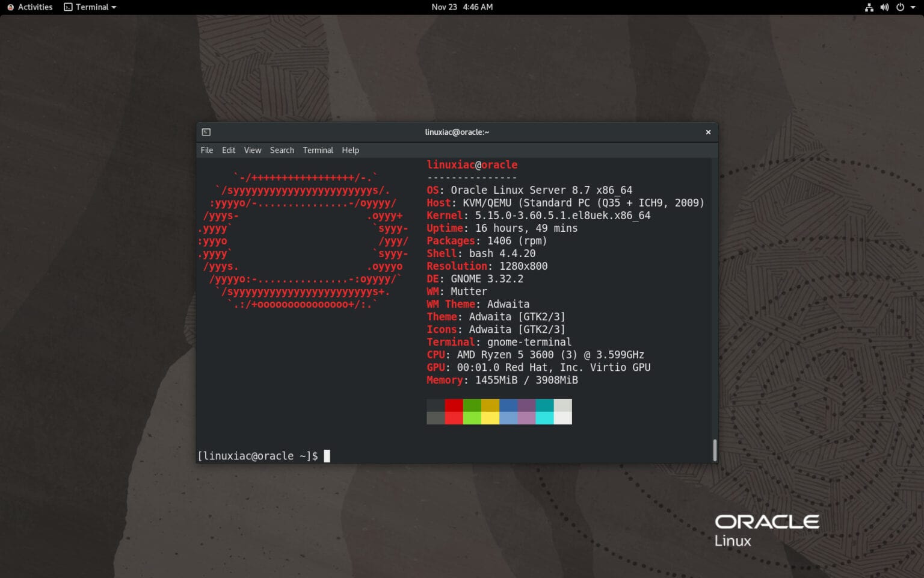
Task: Click the terminal scrollbar on the right edge
Action: tap(714, 449)
